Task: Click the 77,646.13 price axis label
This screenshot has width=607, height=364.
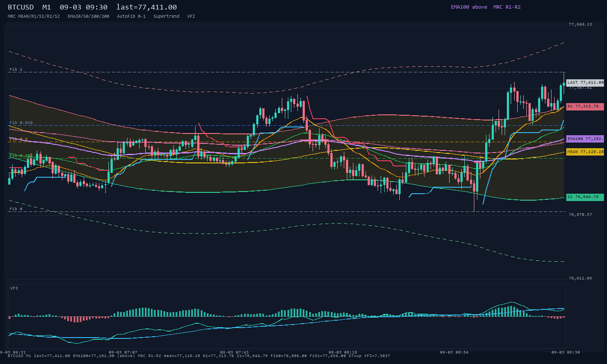Action: pyautogui.click(x=580, y=24)
